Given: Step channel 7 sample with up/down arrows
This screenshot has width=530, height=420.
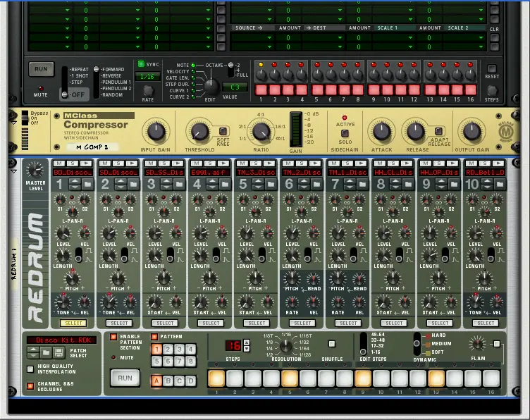Looking at the screenshot, I should [350, 184].
